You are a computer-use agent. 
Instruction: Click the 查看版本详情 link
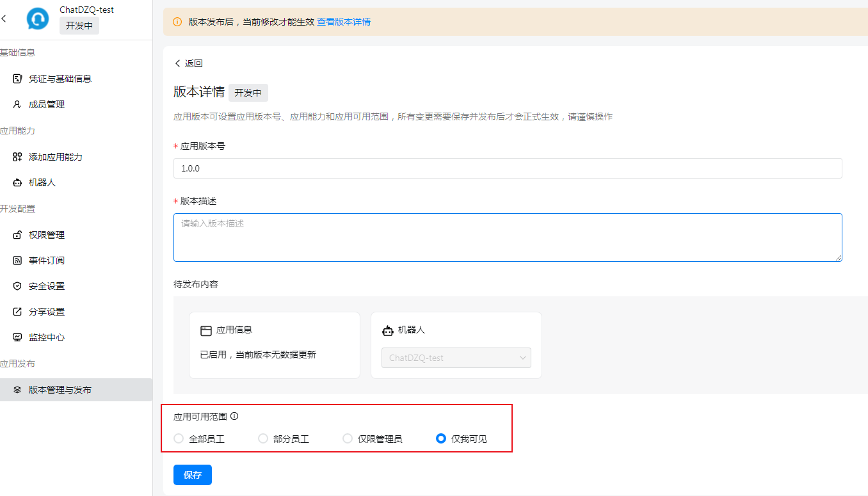(344, 22)
